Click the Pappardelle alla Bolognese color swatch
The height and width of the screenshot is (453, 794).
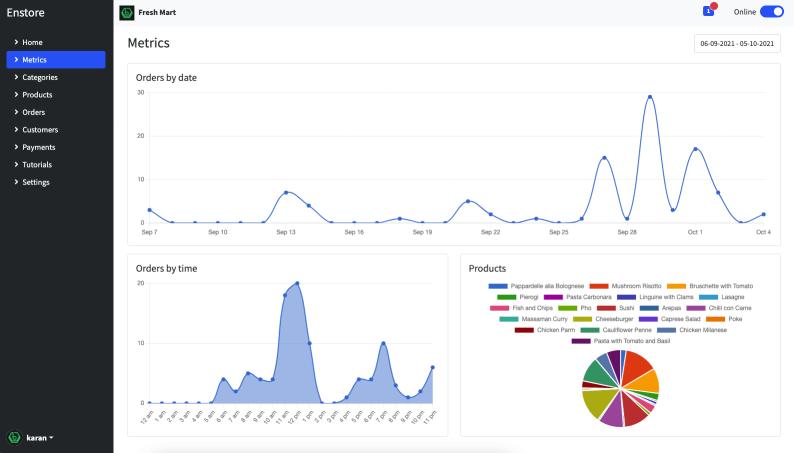tap(498, 286)
